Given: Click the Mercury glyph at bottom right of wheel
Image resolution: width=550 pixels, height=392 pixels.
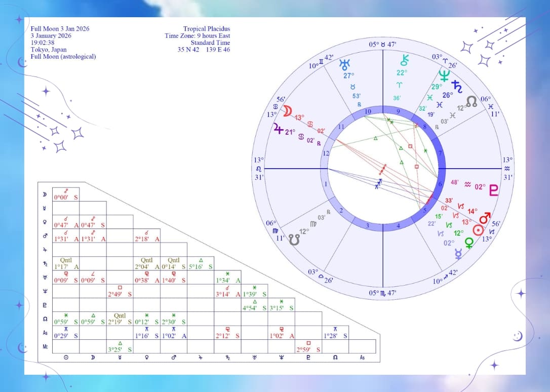Looking at the screenshot, I should pos(458,255).
